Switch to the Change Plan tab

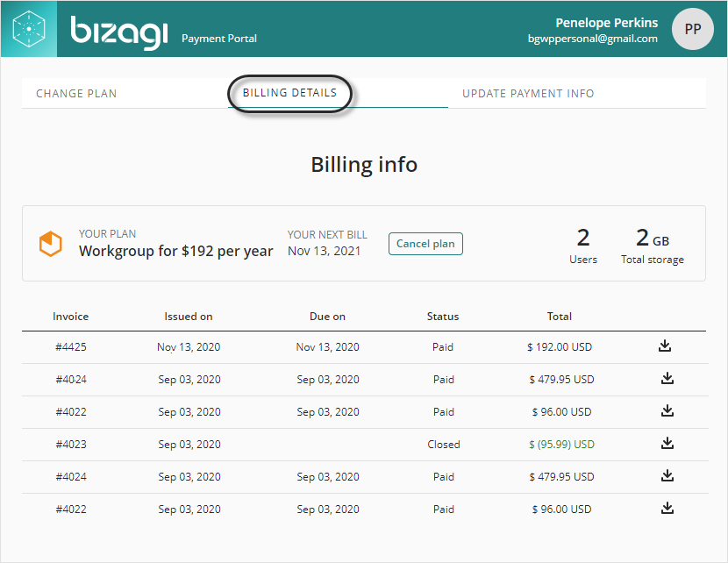point(76,93)
